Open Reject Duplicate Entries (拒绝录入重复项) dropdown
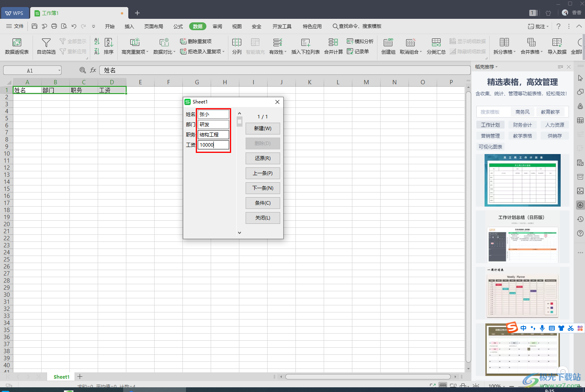 tap(202, 51)
